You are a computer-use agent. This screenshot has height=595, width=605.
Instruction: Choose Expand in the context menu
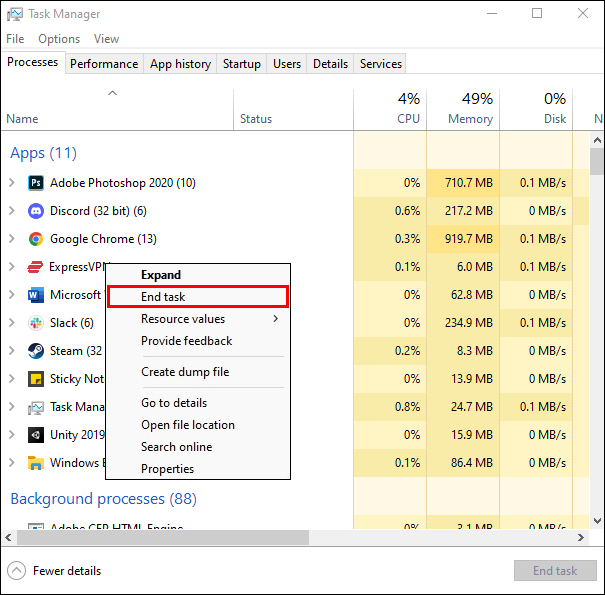point(198,275)
